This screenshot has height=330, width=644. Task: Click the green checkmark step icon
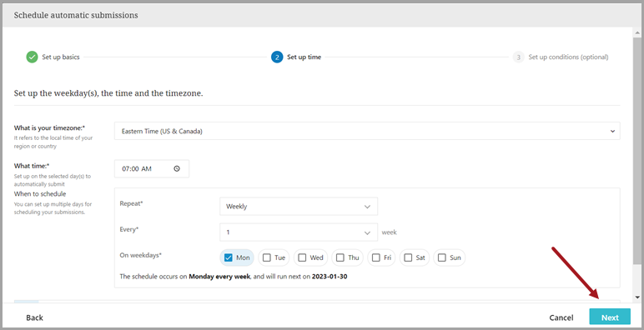[32, 57]
